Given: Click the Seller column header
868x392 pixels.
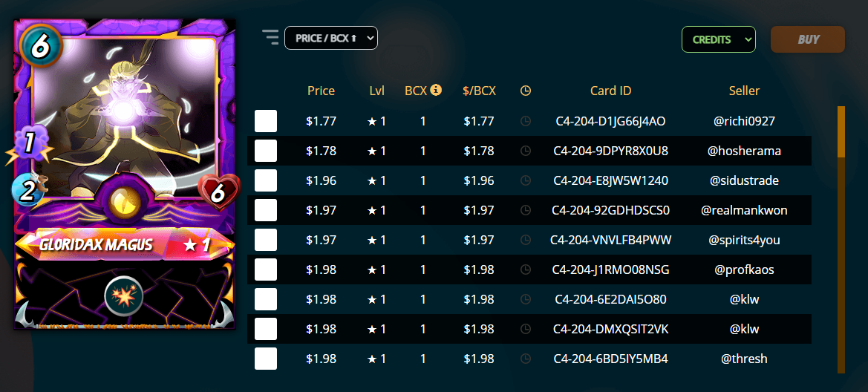Looking at the screenshot, I should point(745,91).
